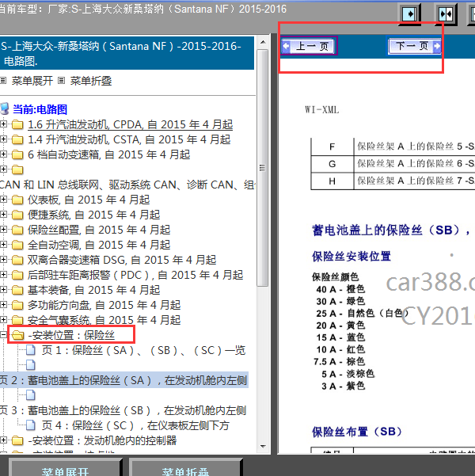Click the document icon before 页 1
The image size is (475, 476).
click(31, 350)
